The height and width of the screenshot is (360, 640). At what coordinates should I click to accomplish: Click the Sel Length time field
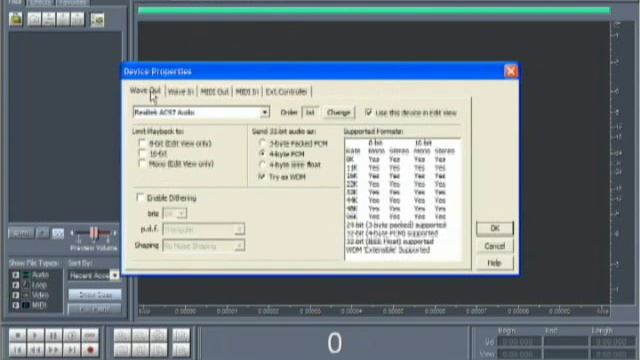(x=612, y=341)
